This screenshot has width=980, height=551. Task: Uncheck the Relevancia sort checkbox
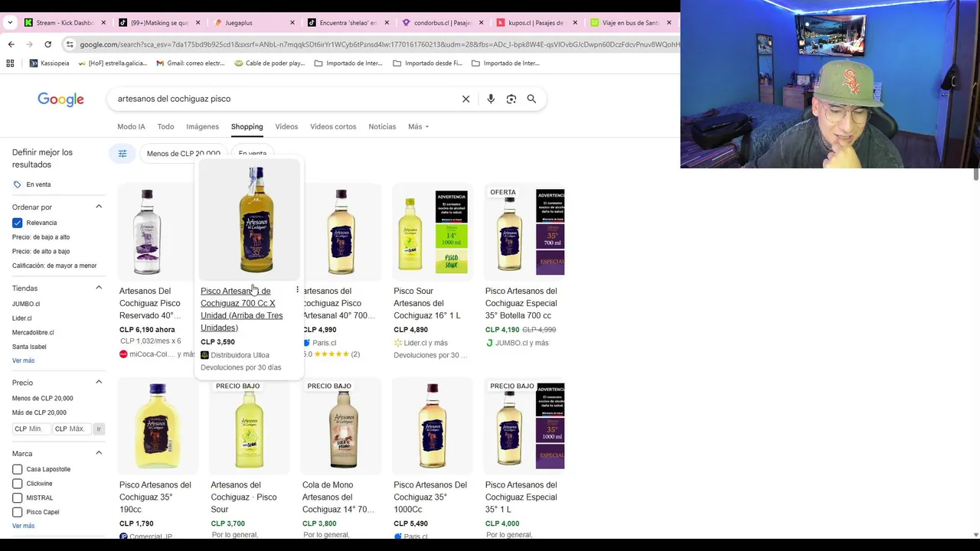(18, 223)
